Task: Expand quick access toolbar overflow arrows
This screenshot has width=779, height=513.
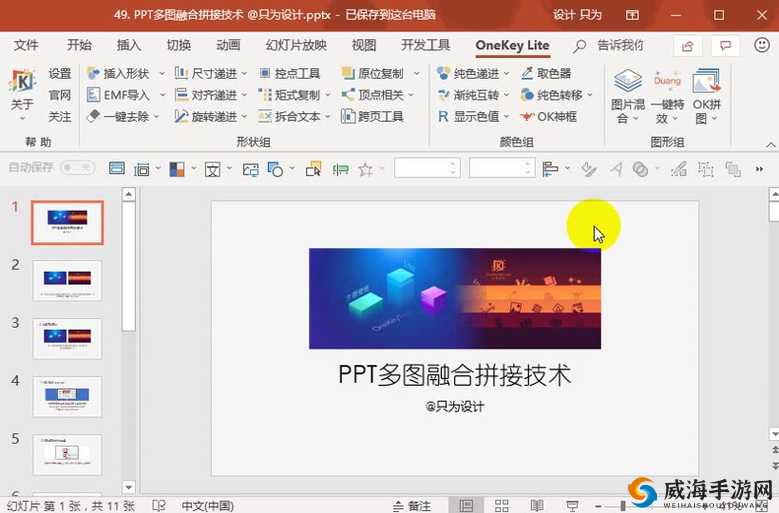Action: click(759, 169)
